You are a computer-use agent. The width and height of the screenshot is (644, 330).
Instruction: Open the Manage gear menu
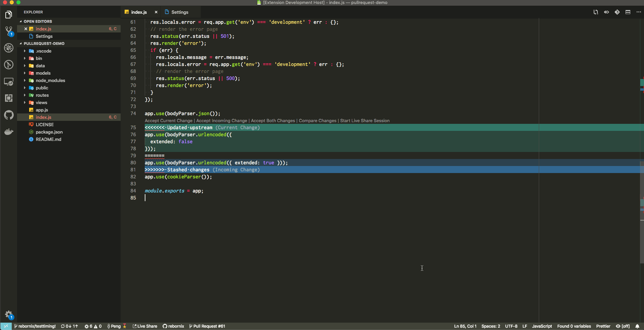9,315
